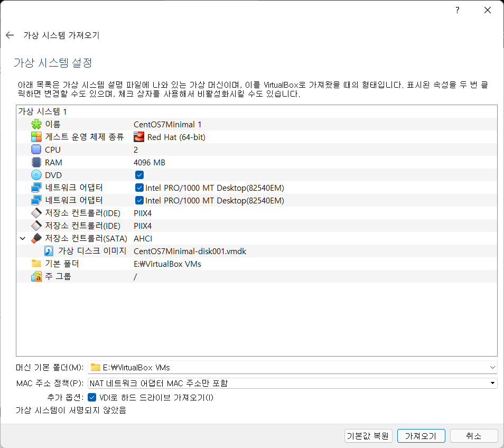Click the Red Hat OS logo icon
The height and width of the screenshot is (448, 504).
pyautogui.click(x=139, y=137)
